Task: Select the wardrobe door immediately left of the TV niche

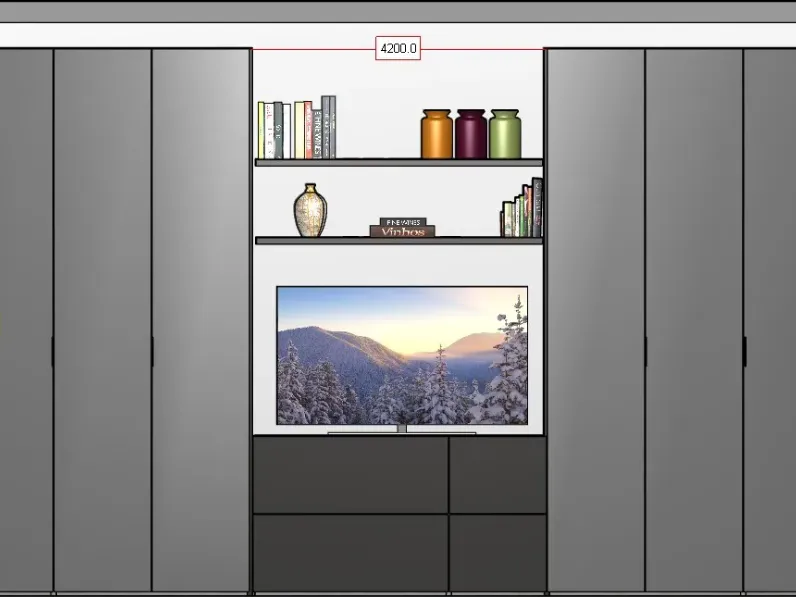Action: point(201,320)
